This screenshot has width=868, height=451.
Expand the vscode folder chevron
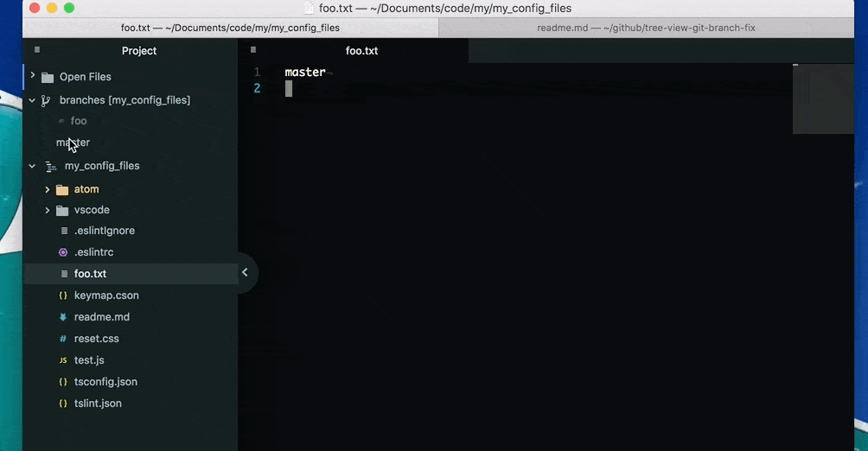click(47, 210)
